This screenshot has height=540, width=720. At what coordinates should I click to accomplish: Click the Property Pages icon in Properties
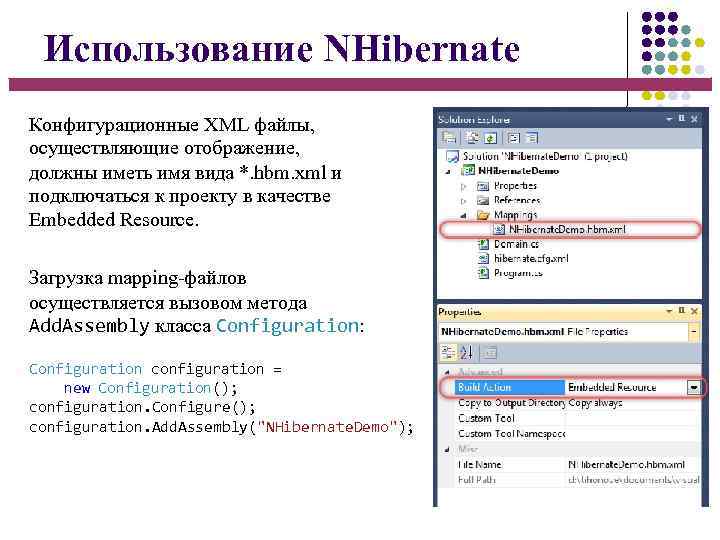pos(490,353)
